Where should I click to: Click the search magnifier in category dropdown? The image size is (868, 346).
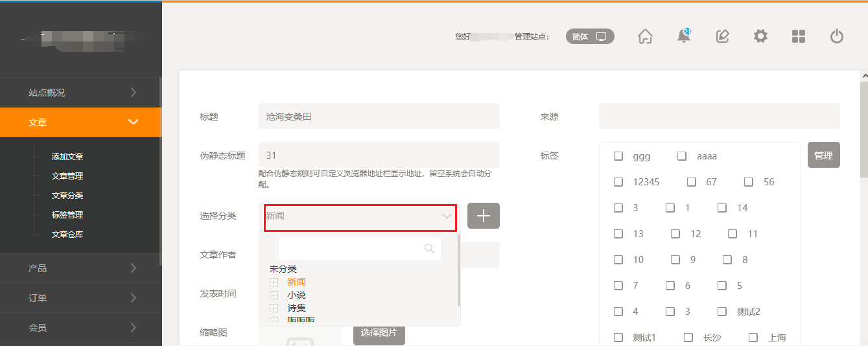pyautogui.click(x=428, y=248)
